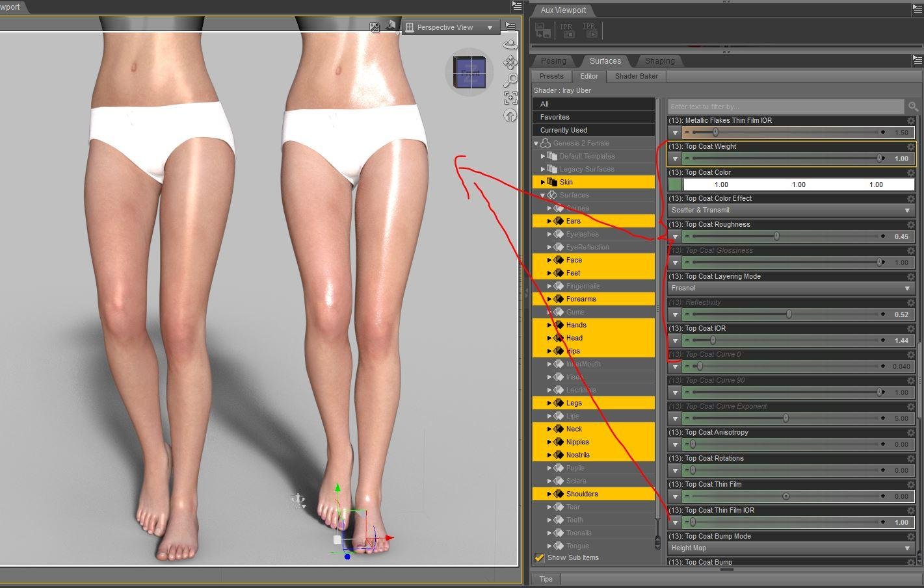Open gear settings for Top Coat IOR
Screen dimensions: 924x588
[910, 329]
